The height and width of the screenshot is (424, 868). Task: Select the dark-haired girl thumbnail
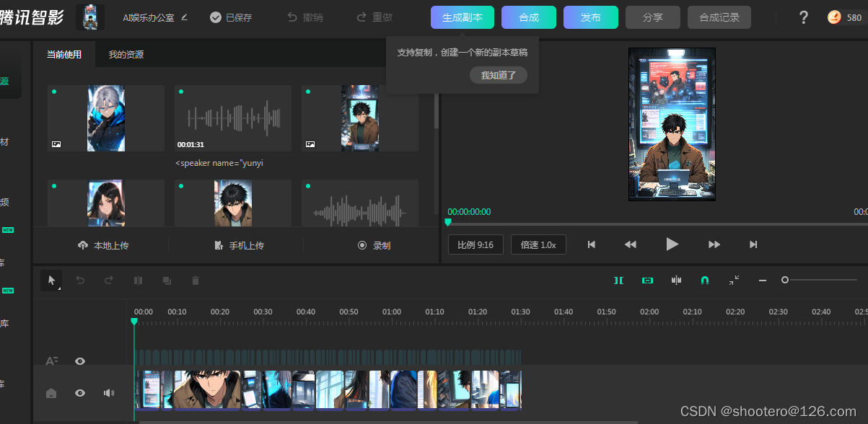click(x=106, y=203)
